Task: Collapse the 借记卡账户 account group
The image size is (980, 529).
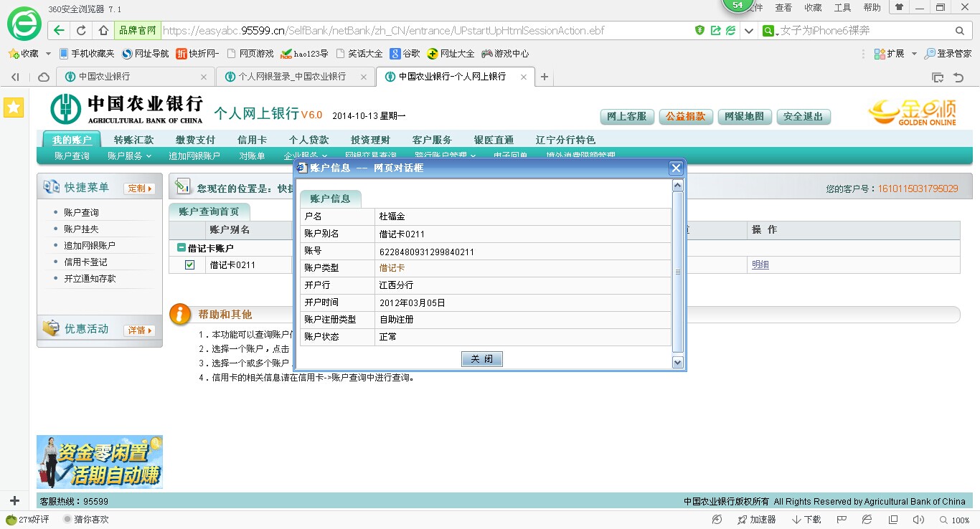Action: (182, 248)
